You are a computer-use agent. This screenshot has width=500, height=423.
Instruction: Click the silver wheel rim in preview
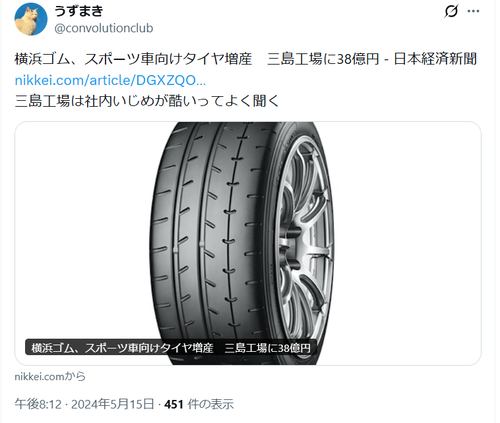302,243
